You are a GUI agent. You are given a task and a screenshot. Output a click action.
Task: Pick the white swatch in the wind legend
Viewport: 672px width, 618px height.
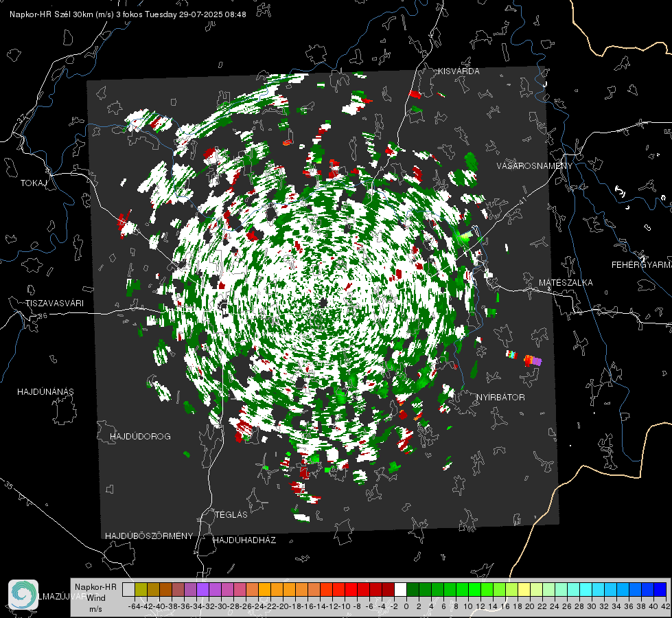coord(400,589)
